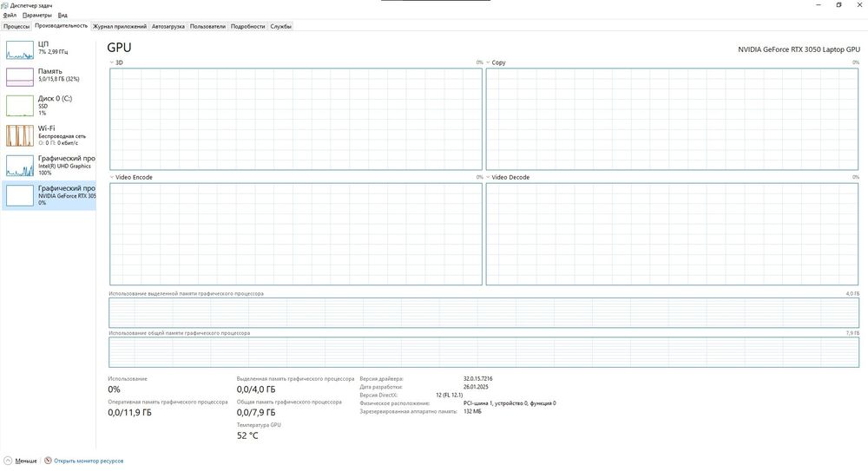Click the 4,0 ГБ graph maximum label
This screenshot has width=868, height=471.
[x=852, y=293]
